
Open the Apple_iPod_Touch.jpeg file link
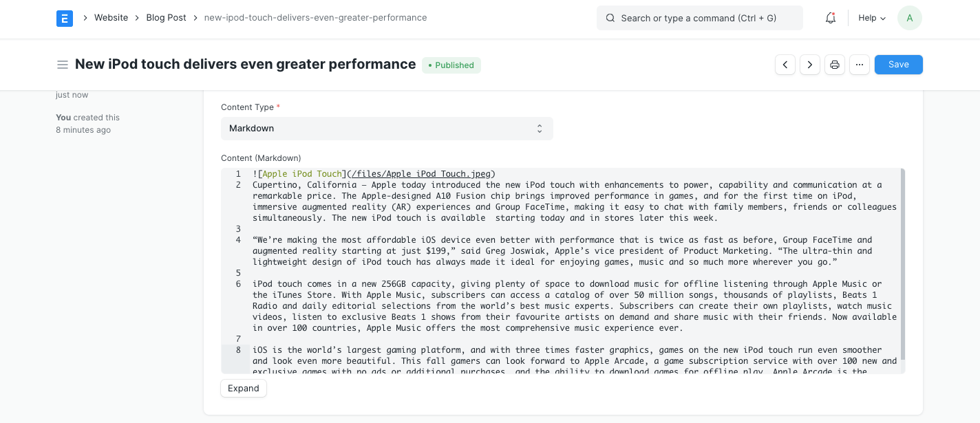(x=420, y=173)
